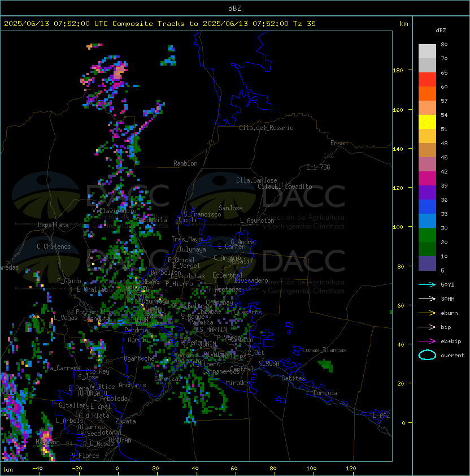Click the cyan 50YD arrow icon
The height and width of the screenshot is (476, 470).
coord(427,284)
